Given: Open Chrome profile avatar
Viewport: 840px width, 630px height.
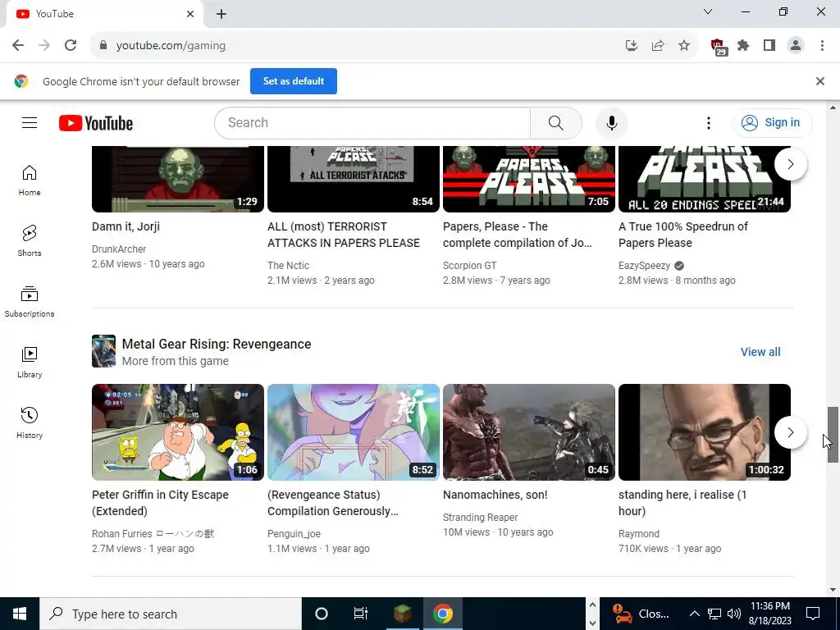Looking at the screenshot, I should coord(796,46).
